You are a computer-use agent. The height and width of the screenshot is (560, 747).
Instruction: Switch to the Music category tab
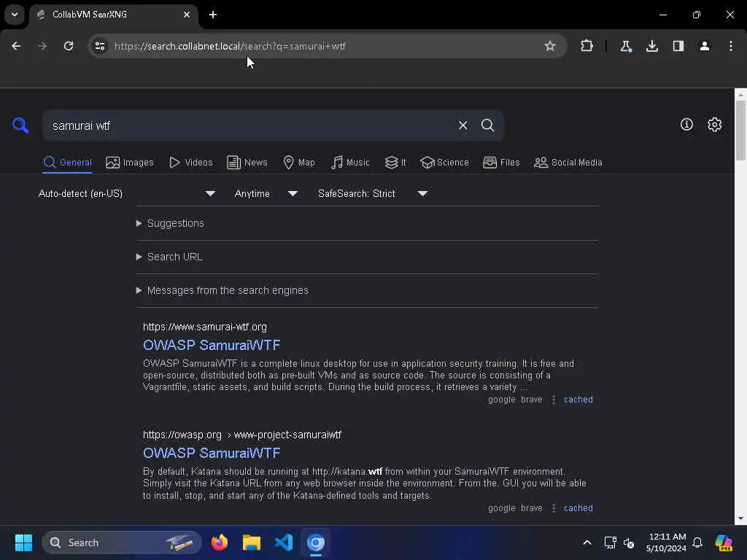pos(350,163)
